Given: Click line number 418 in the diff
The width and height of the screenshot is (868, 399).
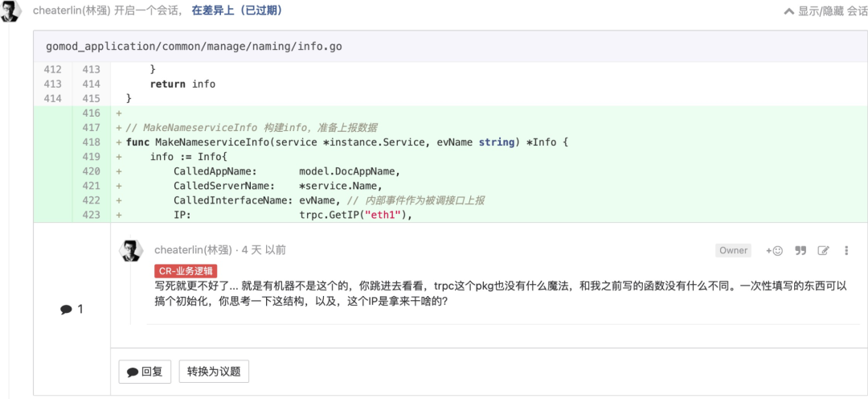Looking at the screenshot, I should coord(92,142).
